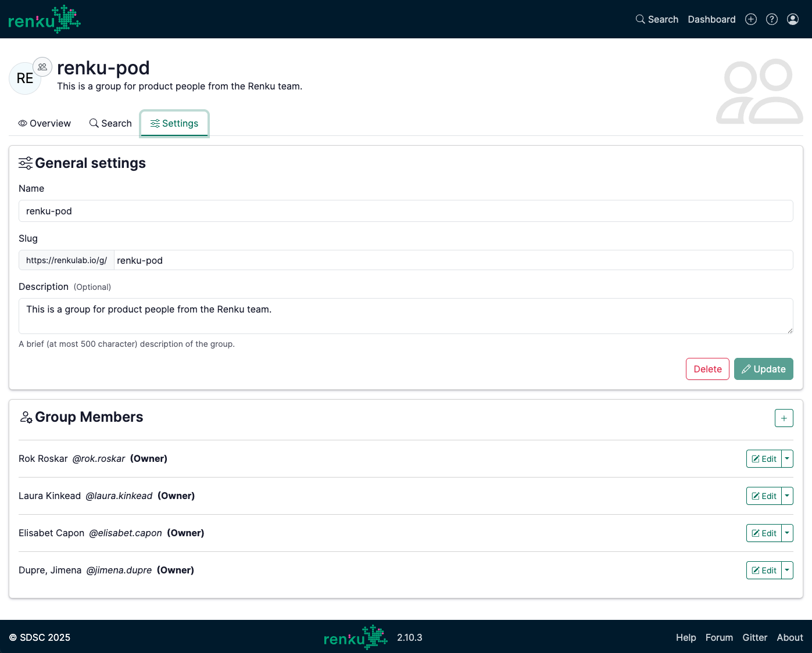Viewport: 812px width, 653px height.
Task: Open the About footer link
Action: (790, 637)
